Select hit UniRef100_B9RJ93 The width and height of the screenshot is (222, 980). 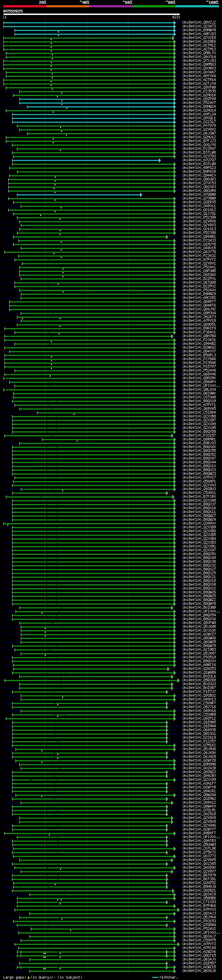tap(199, 443)
